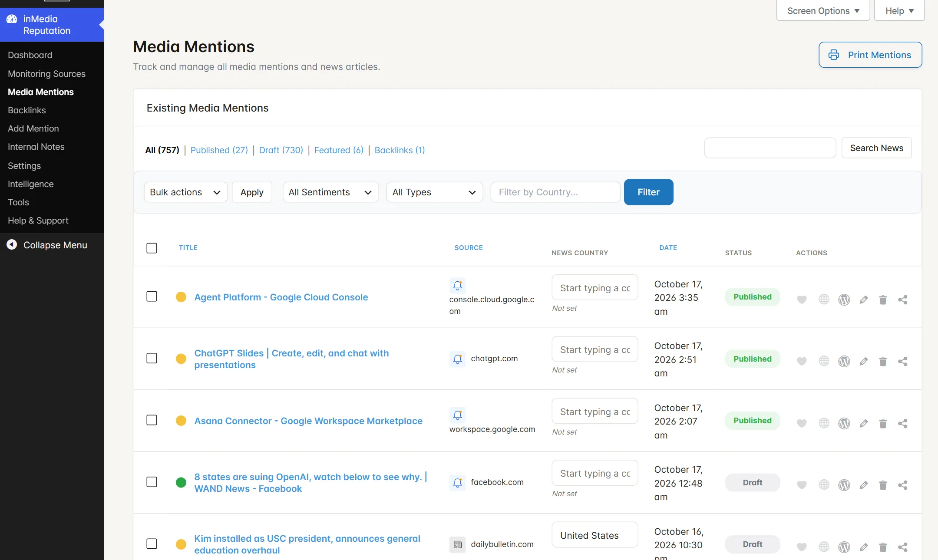The width and height of the screenshot is (938, 560).
Task: Select the 8 states are suing OpenAI checkbox
Action: [152, 482]
